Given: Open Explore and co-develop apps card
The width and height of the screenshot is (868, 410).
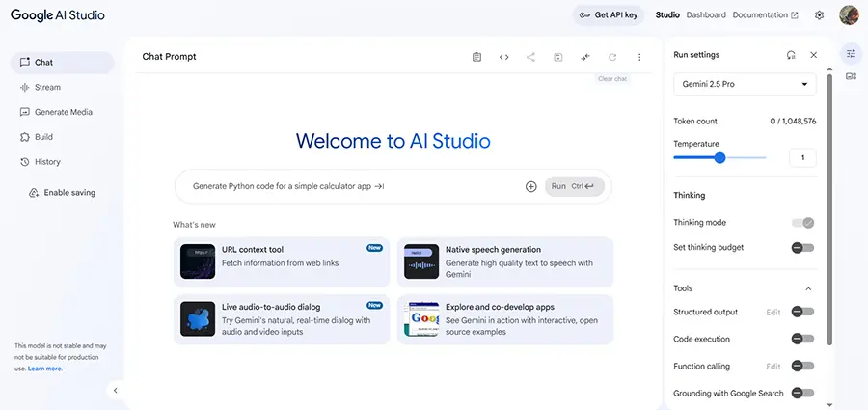Looking at the screenshot, I should 504,319.
